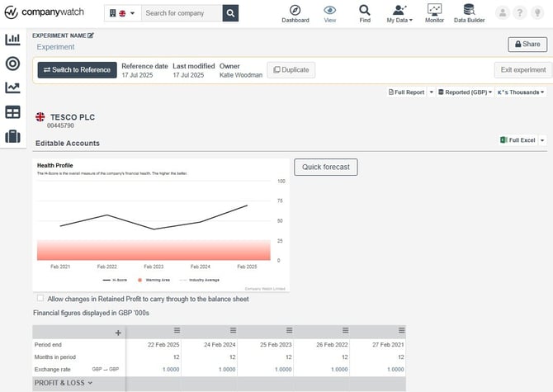Image resolution: width=553 pixels, height=392 pixels.
Task: Open the briefcase portfolio sidebar icon
Action: tap(12, 136)
